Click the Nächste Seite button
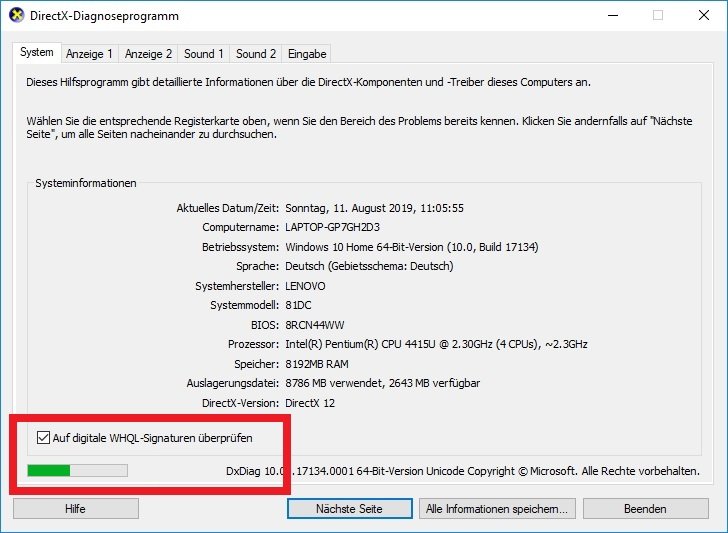 350,509
